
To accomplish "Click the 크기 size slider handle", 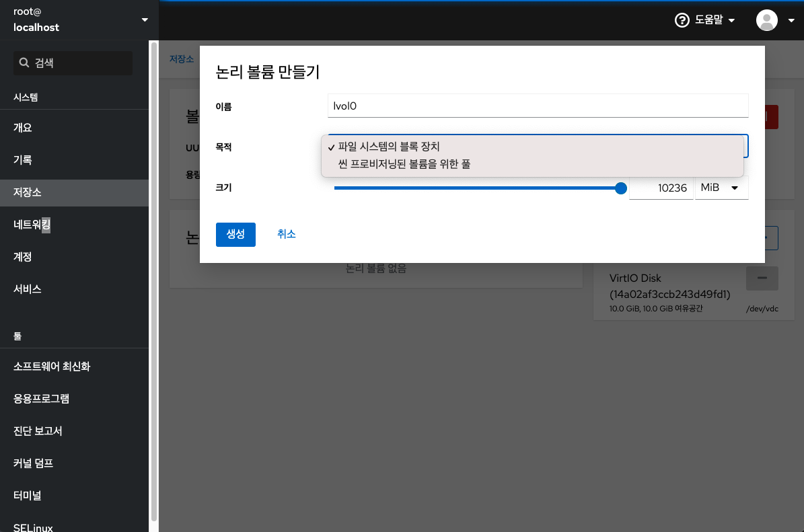I will (x=620, y=188).
